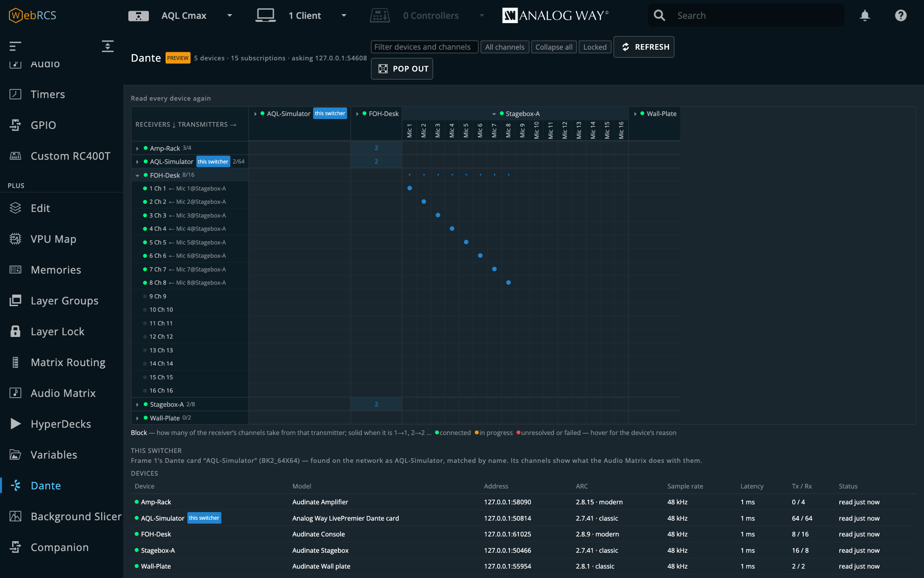Screen dimensions: 924x578
Task: Toggle the sidebar hamburger menu icon
Action: coord(15,46)
